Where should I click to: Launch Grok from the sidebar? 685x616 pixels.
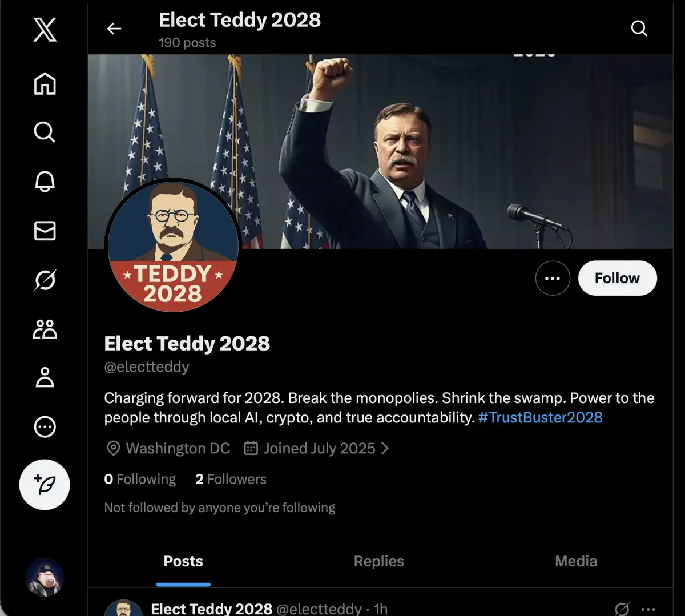coord(45,280)
